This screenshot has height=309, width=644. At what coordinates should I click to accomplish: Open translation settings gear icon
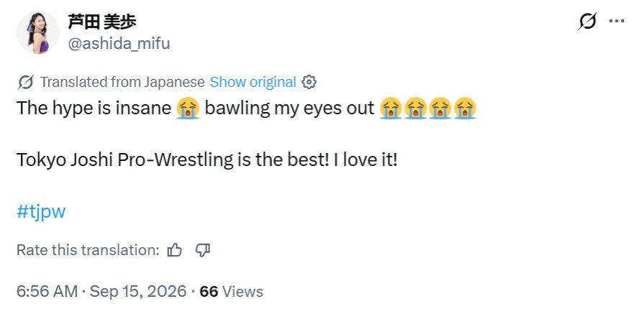click(309, 82)
